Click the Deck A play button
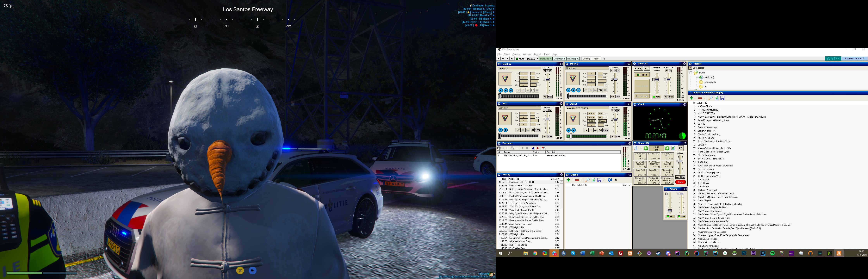 pyautogui.click(x=501, y=90)
